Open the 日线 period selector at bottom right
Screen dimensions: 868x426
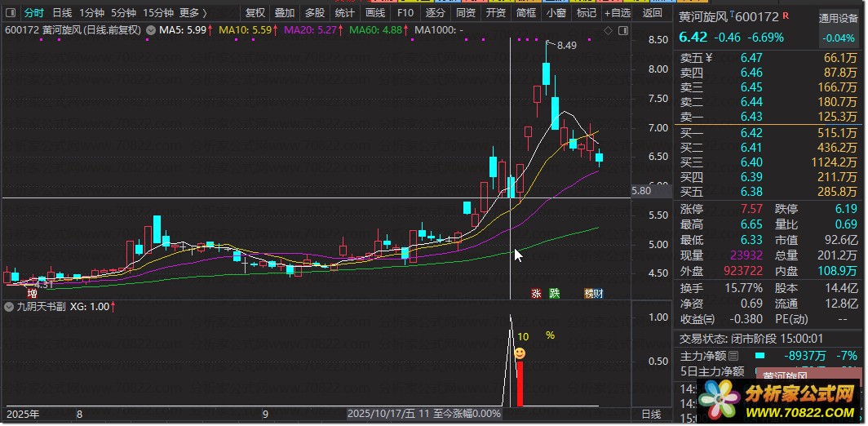pos(651,415)
